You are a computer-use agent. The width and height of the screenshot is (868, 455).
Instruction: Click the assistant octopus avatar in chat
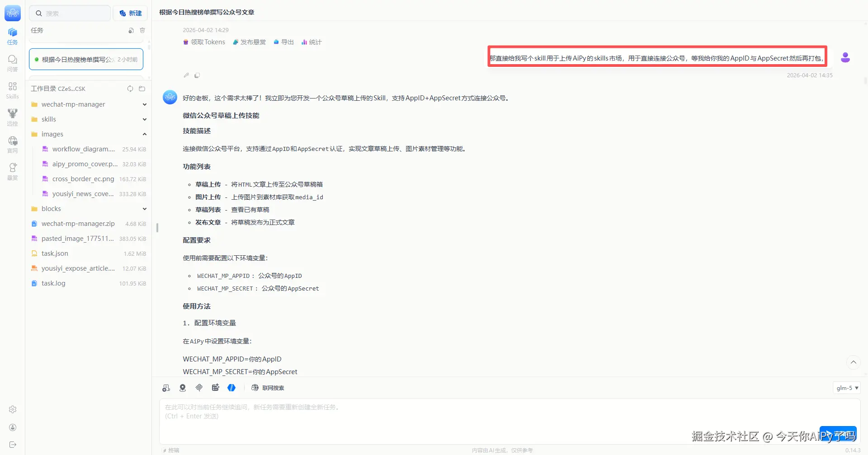tap(170, 97)
